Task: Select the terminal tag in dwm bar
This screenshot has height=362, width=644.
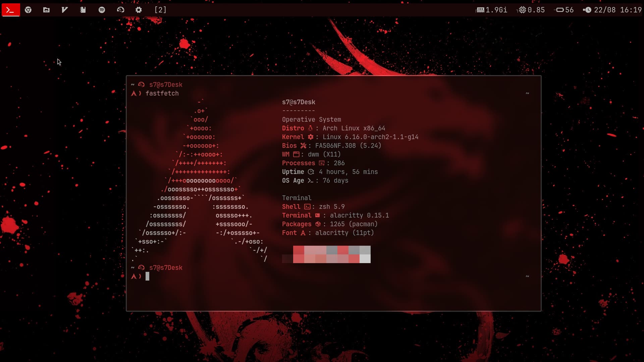Action: [10, 10]
